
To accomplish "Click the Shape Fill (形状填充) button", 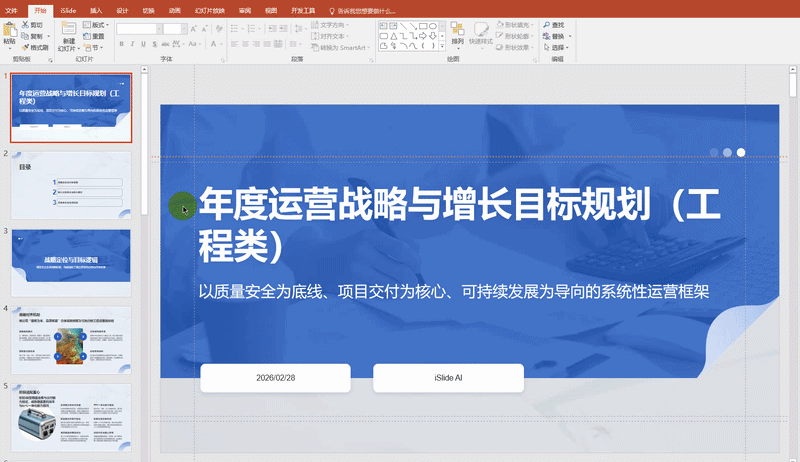I will (x=514, y=25).
